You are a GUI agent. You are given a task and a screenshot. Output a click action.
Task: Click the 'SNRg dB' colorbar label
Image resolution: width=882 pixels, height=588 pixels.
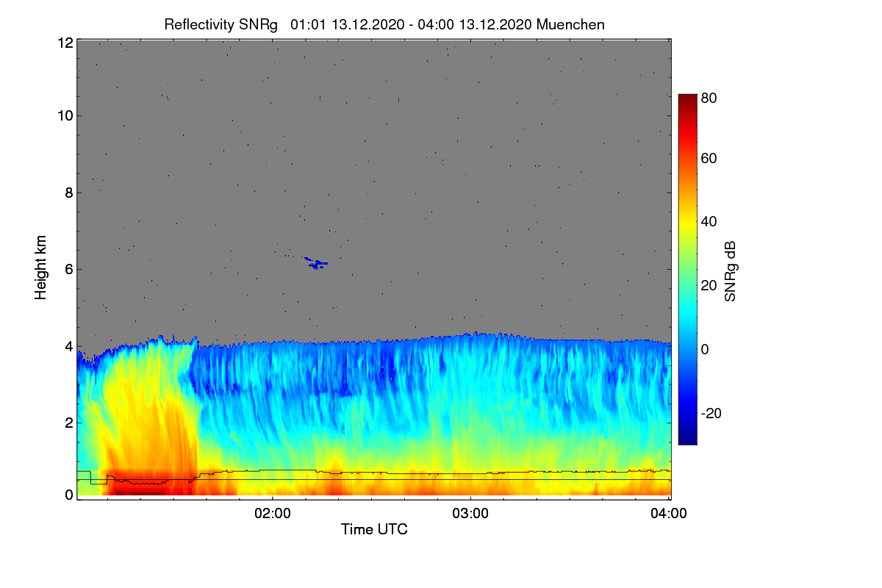click(730, 272)
